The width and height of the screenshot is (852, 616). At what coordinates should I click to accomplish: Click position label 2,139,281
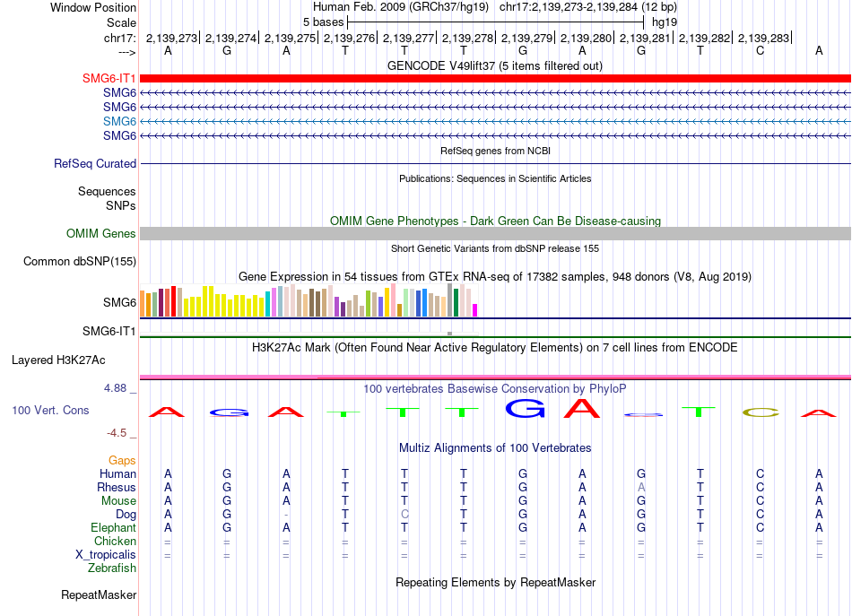click(645, 38)
